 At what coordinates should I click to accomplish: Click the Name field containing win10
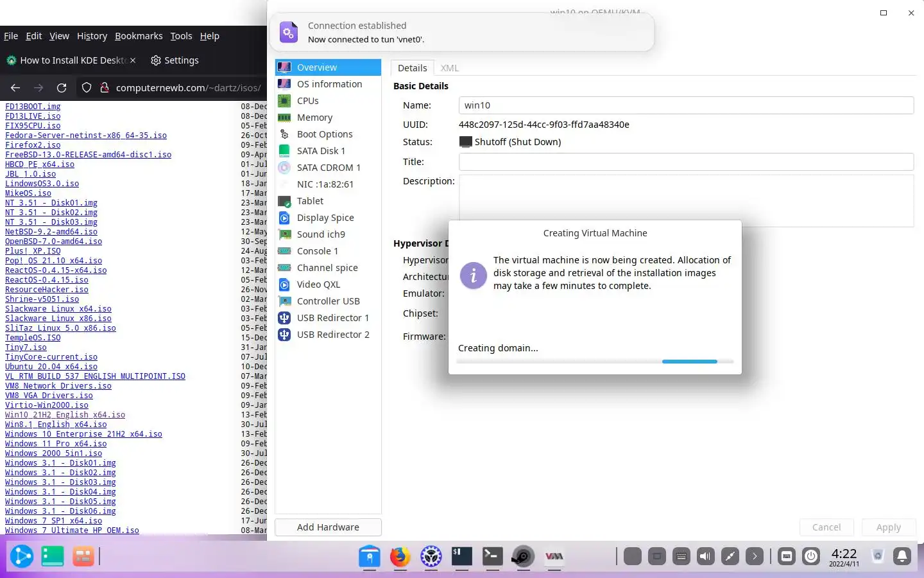(686, 105)
